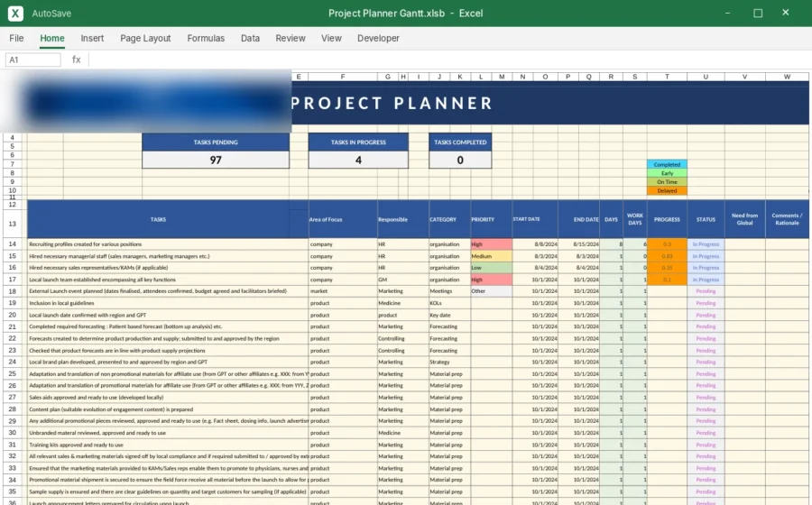This screenshot has width=812, height=505.
Task: Click the Early legend color cell
Action: pyautogui.click(x=667, y=173)
